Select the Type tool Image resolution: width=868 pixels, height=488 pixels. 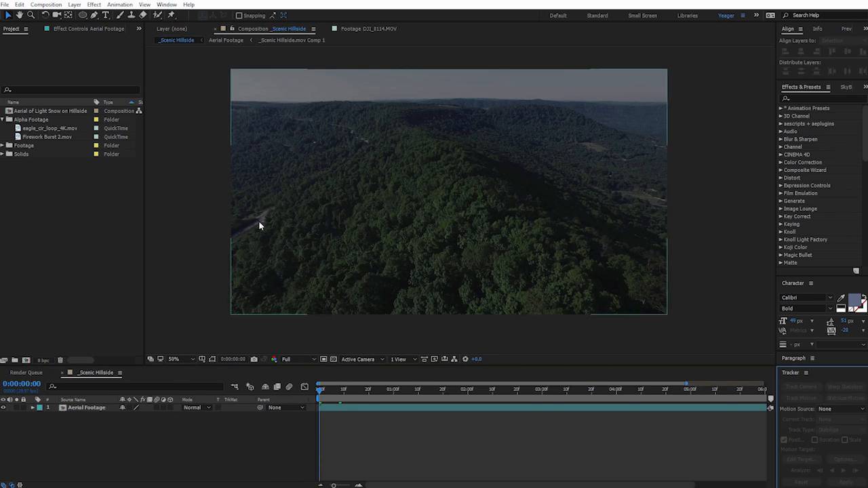pos(106,15)
